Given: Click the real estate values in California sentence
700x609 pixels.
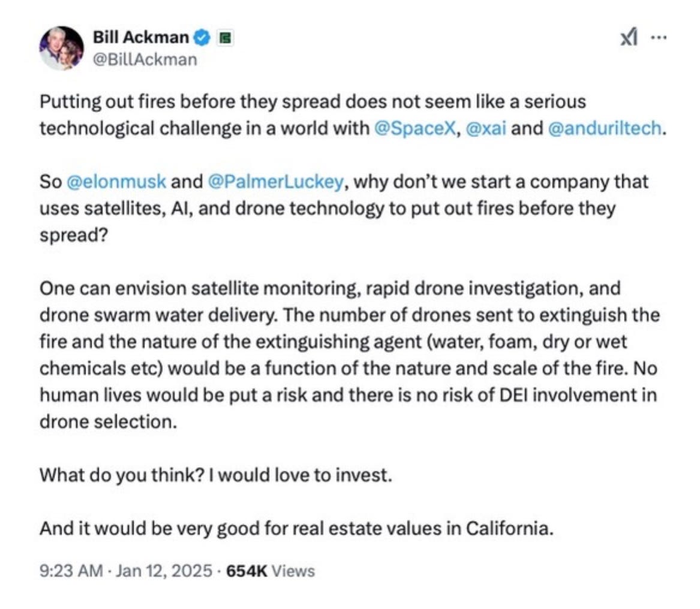Looking at the screenshot, I should [x=295, y=529].
